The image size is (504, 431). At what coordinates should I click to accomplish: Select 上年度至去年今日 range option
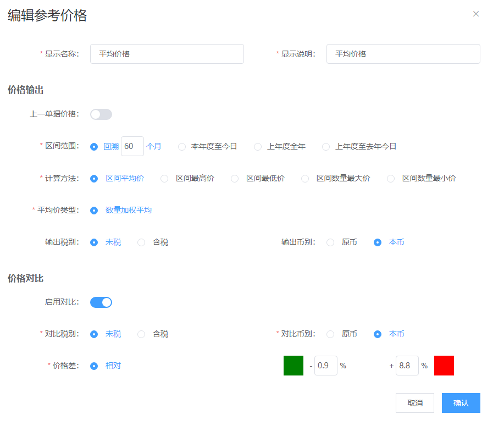326,147
